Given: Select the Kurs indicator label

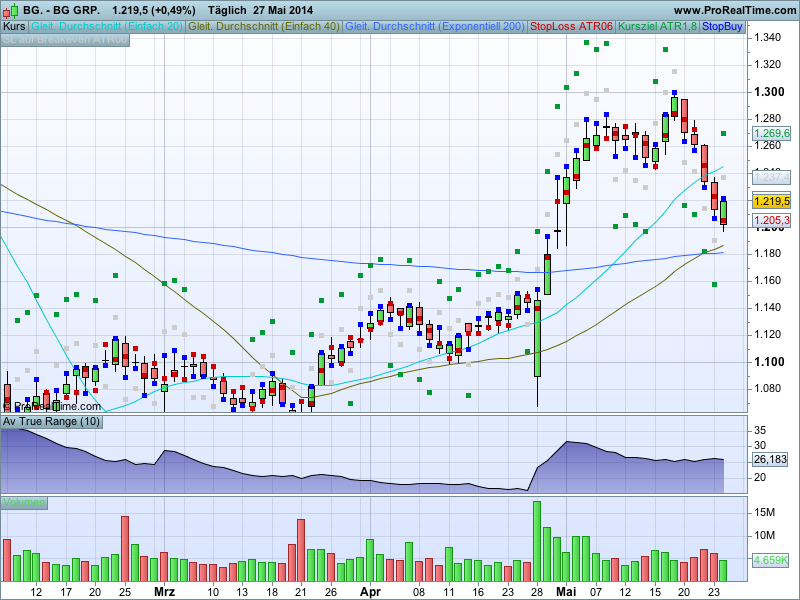Looking at the screenshot, I should (x=14, y=27).
